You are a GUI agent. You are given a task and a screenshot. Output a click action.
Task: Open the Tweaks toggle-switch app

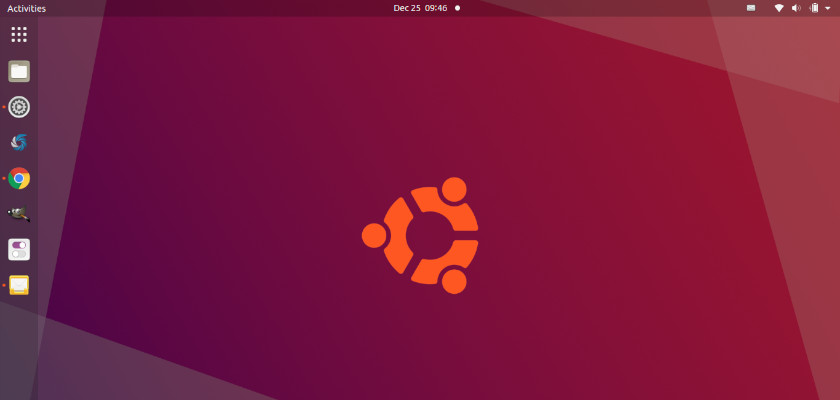[19, 250]
